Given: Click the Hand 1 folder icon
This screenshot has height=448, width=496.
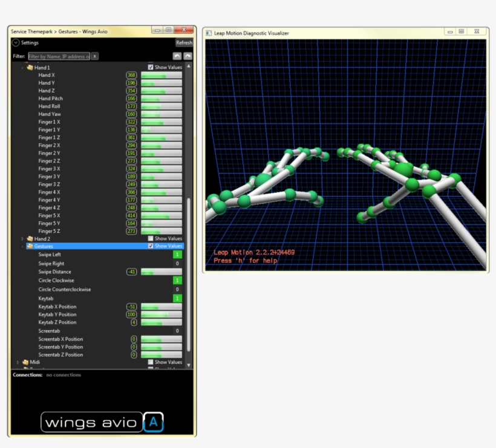Looking at the screenshot, I should (30, 68).
